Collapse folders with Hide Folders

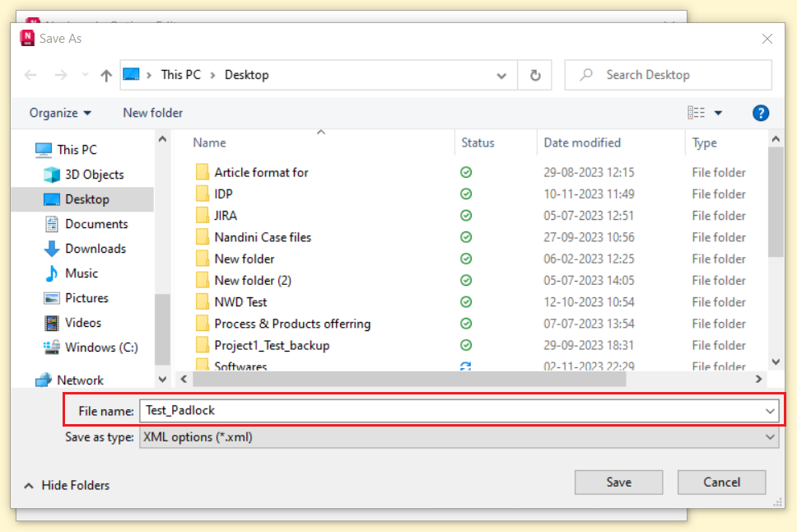coord(67,485)
